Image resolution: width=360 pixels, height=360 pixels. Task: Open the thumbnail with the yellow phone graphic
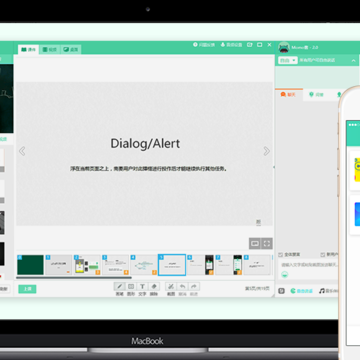pos(87,265)
